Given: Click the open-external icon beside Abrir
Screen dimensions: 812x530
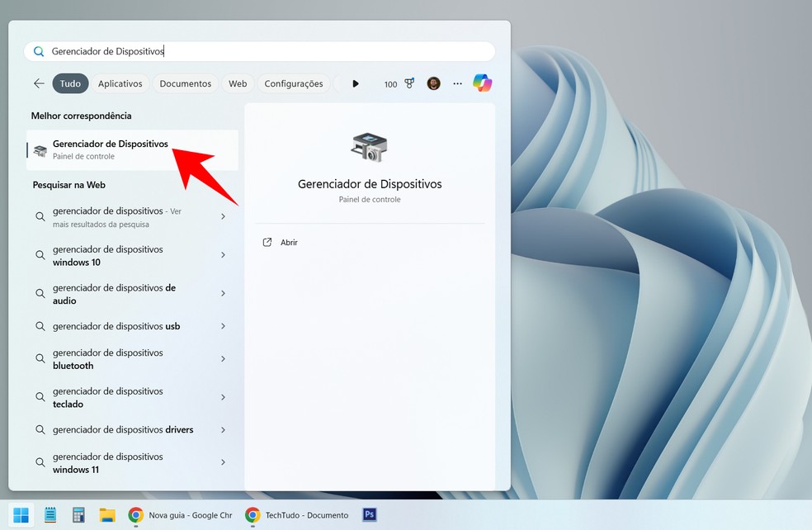Looking at the screenshot, I should (x=267, y=242).
